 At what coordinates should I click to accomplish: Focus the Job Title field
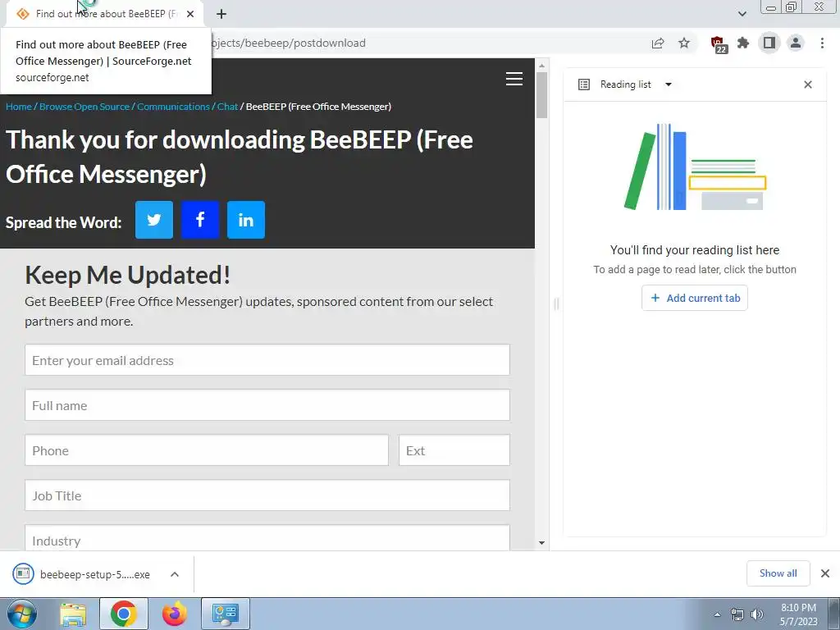click(x=267, y=495)
